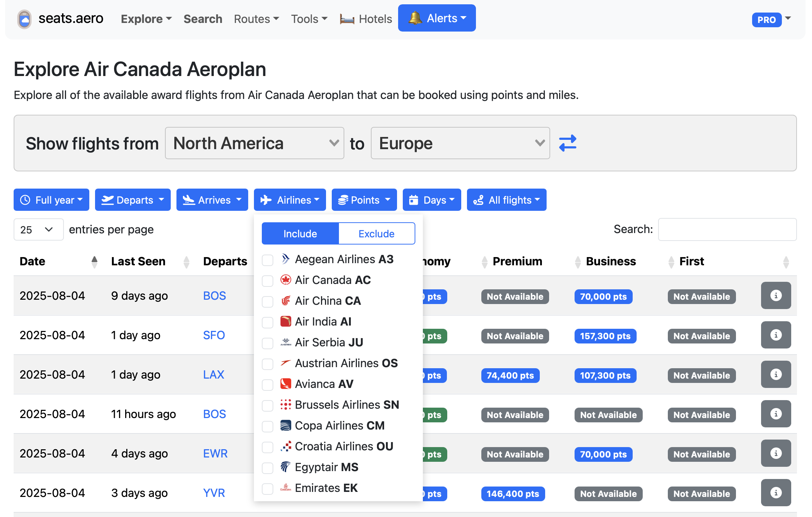Open the North America origin dropdown
Screen dimensions: 812x517
[254, 143]
